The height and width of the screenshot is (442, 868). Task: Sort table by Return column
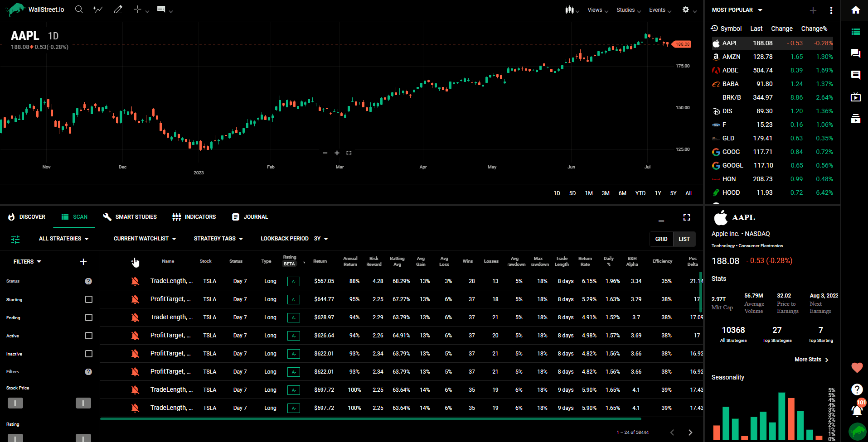click(x=320, y=261)
